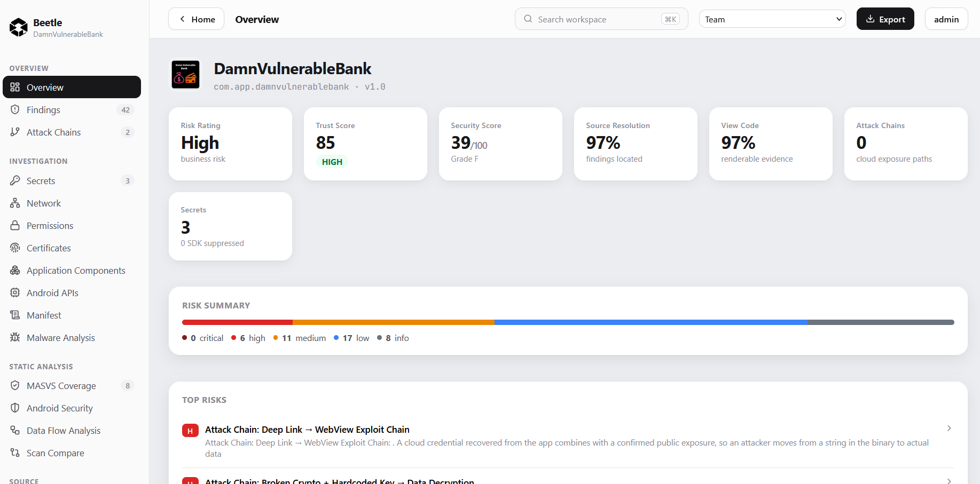Click the Application Components icon
Screen dimensions: 980x484
(15, 270)
